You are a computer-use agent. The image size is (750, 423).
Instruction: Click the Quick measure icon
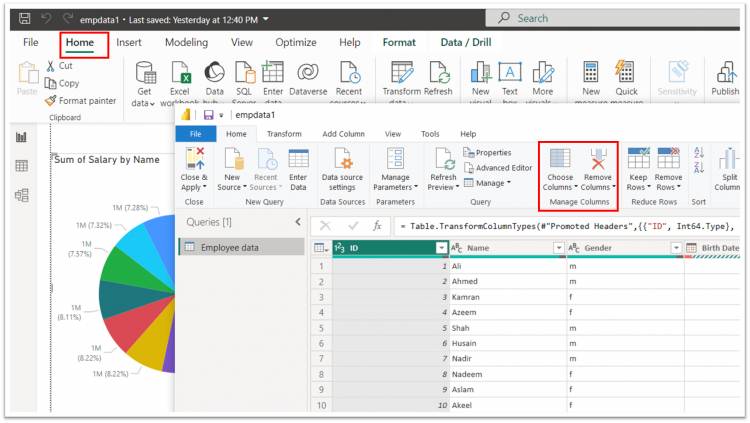pos(625,73)
